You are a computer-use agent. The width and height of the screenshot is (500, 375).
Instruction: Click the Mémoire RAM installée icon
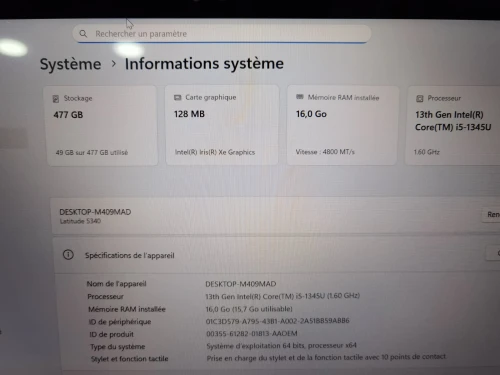tap(300, 97)
